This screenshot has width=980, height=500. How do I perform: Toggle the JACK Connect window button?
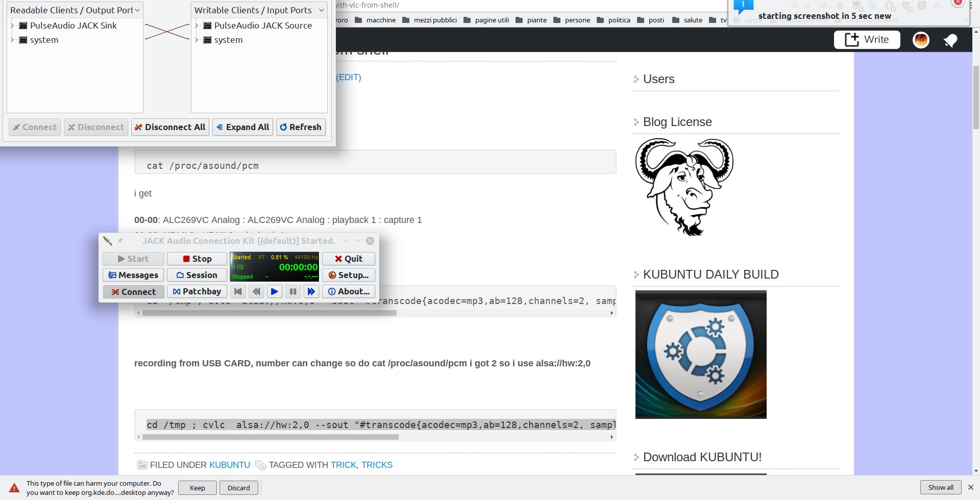tap(133, 292)
